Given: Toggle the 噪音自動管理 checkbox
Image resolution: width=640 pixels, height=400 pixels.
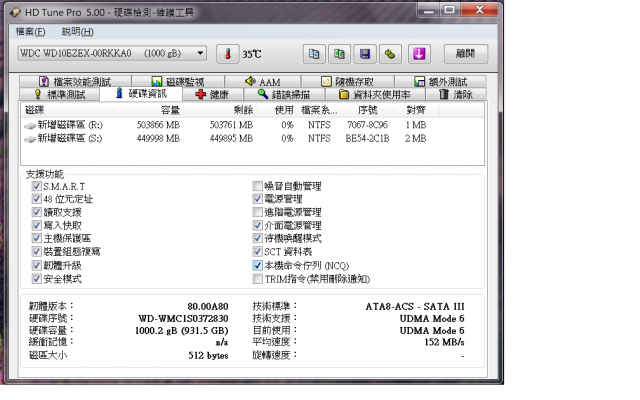Looking at the screenshot, I should [x=257, y=186].
